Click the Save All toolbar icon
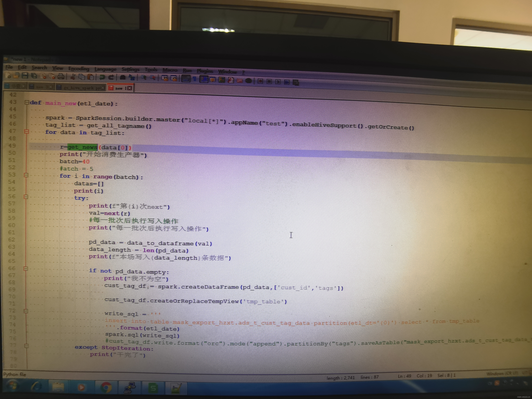The image size is (532, 399). [34, 76]
